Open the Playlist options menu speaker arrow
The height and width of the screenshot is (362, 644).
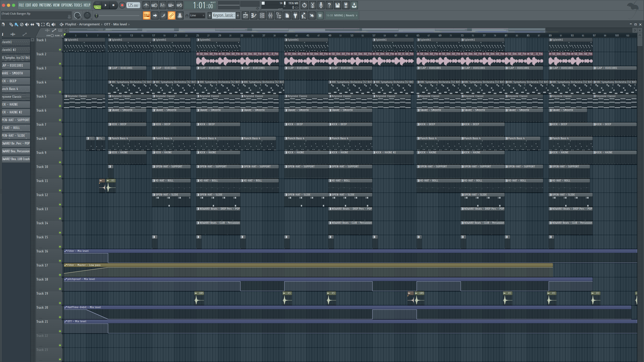61,24
